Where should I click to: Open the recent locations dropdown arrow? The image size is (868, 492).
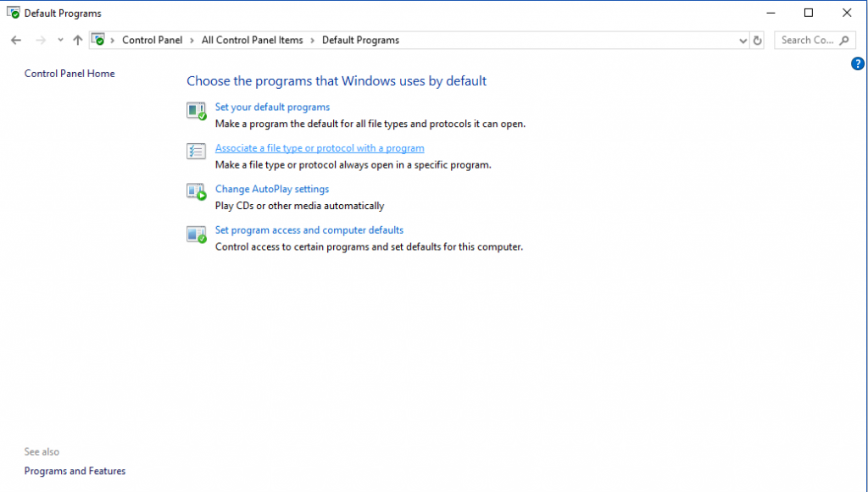tap(60, 40)
